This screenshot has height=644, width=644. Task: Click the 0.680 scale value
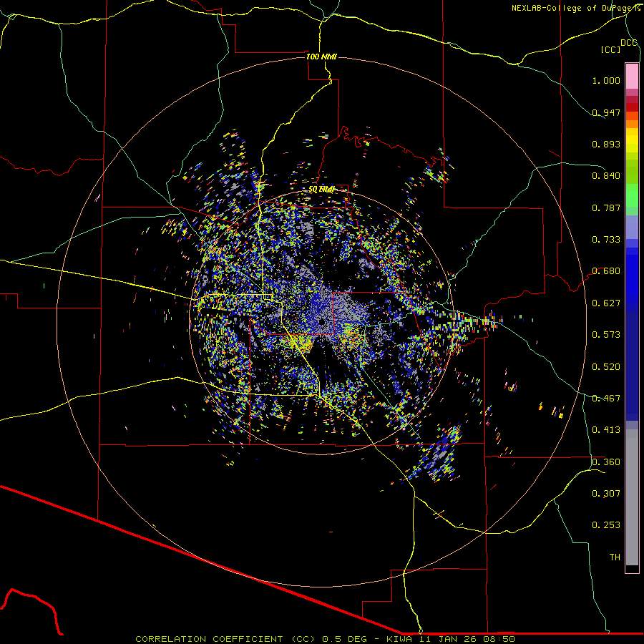pyautogui.click(x=606, y=271)
